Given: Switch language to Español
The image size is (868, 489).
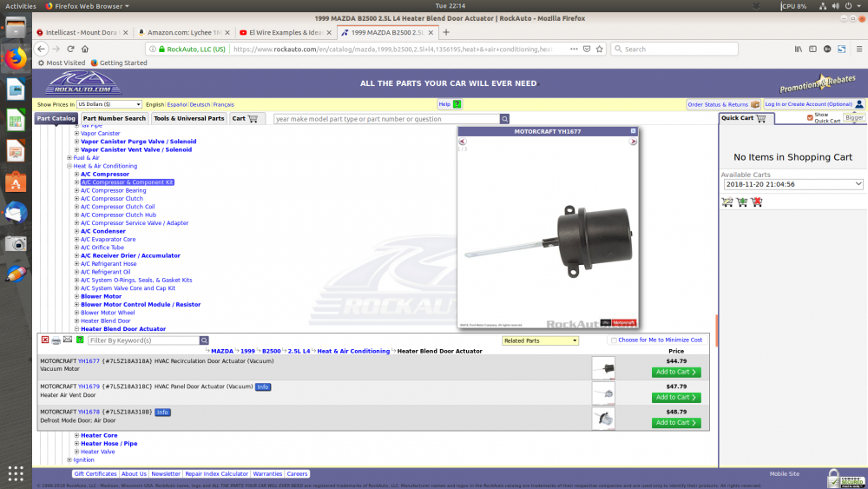Looking at the screenshot, I should (x=177, y=104).
